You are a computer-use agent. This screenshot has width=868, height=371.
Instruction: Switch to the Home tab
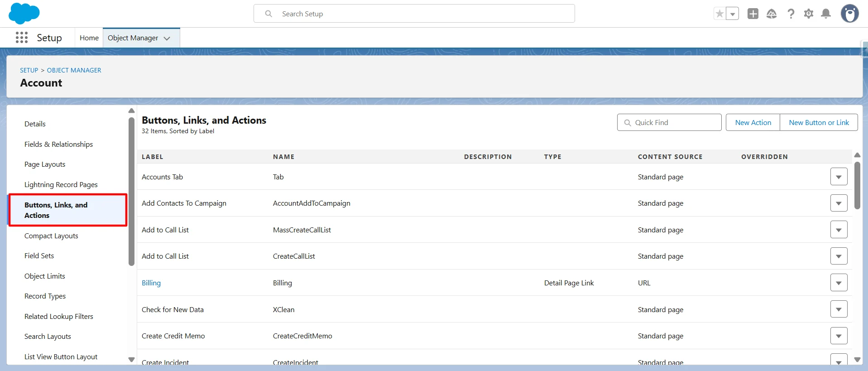pyautogui.click(x=89, y=38)
